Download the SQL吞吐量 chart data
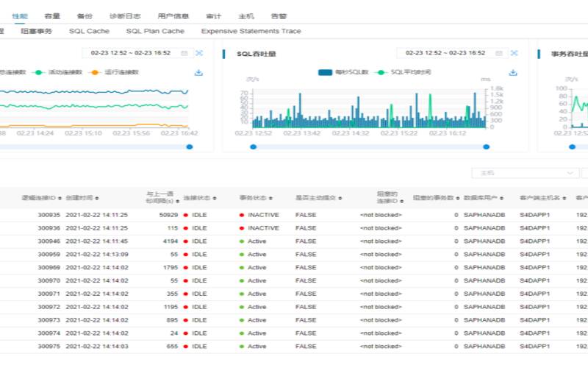588x368 pixels. pyautogui.click(x=513, y=72)
